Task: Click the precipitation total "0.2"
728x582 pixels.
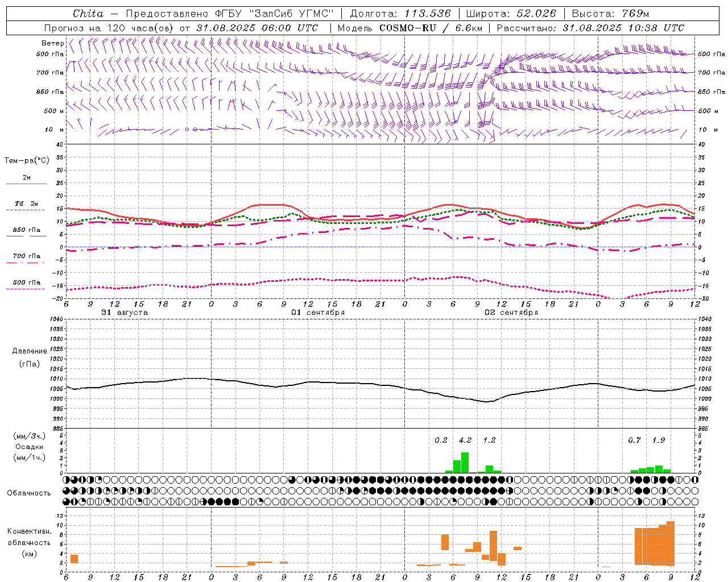Action: pos(441,440)
